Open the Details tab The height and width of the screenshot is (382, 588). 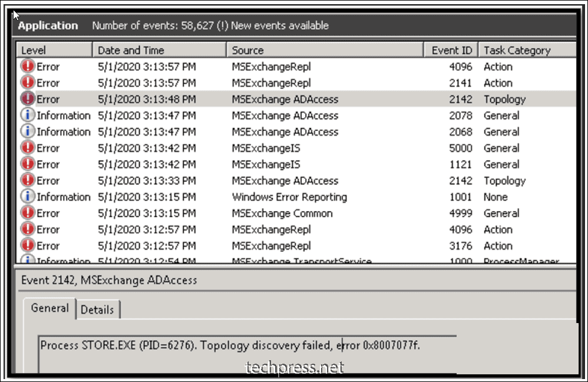(x=97, y=309)
